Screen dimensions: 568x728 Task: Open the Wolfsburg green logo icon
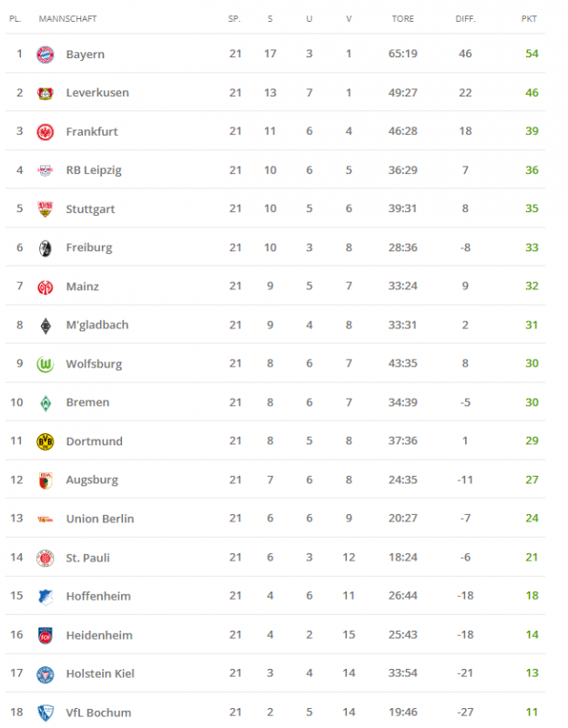tap(46, 364)
